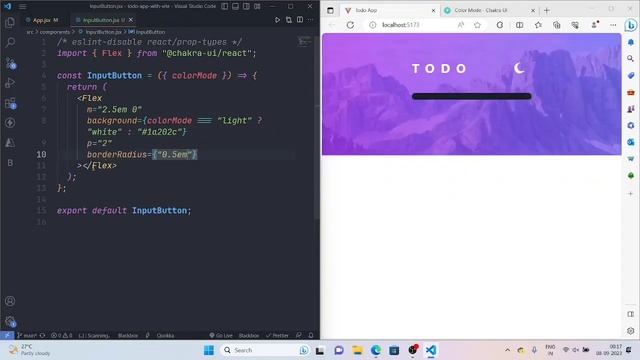
Task: Reload the localhost page
Action: pyautogui.click(x=350, y=25)
